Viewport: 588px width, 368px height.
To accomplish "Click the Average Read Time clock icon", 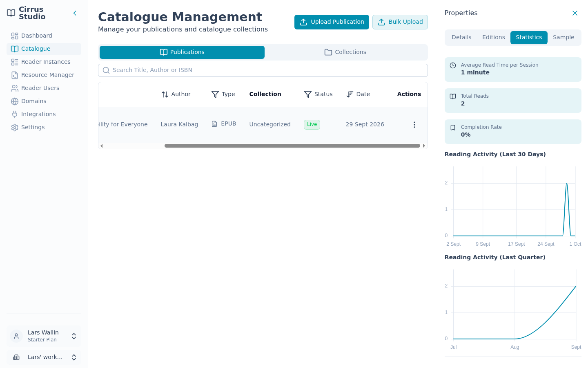I will coord(453,65).
